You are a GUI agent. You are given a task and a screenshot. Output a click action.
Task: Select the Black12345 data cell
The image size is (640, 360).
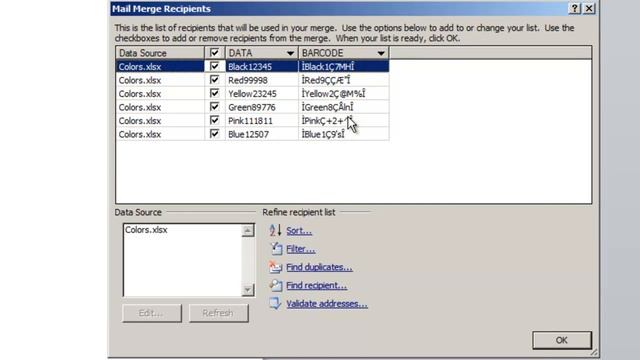tap(262, 67)
